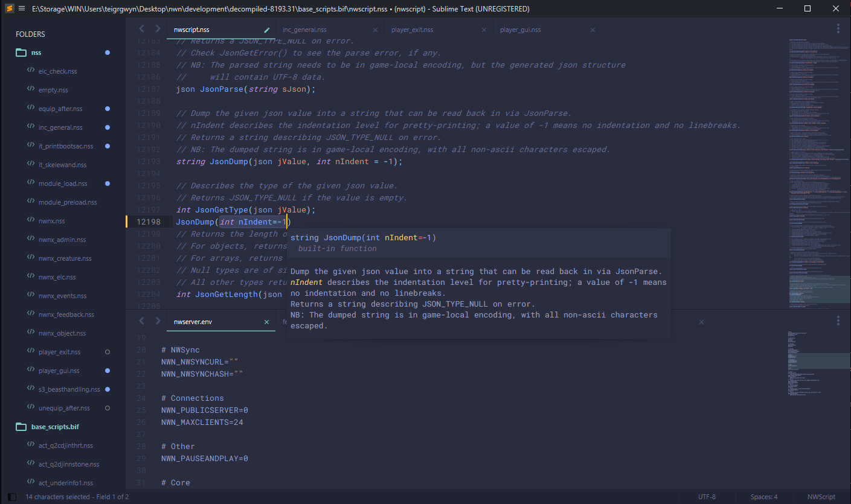Screen dimensions: 851x504
Task: Open the hamburger menu in the title bar
Action: 22,8
